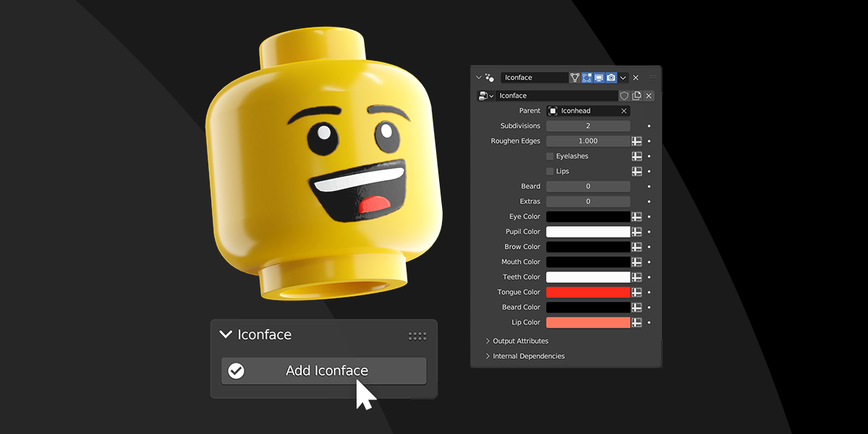Click the Subdivisions value field

pyautogui.click(x=587, y=126)
